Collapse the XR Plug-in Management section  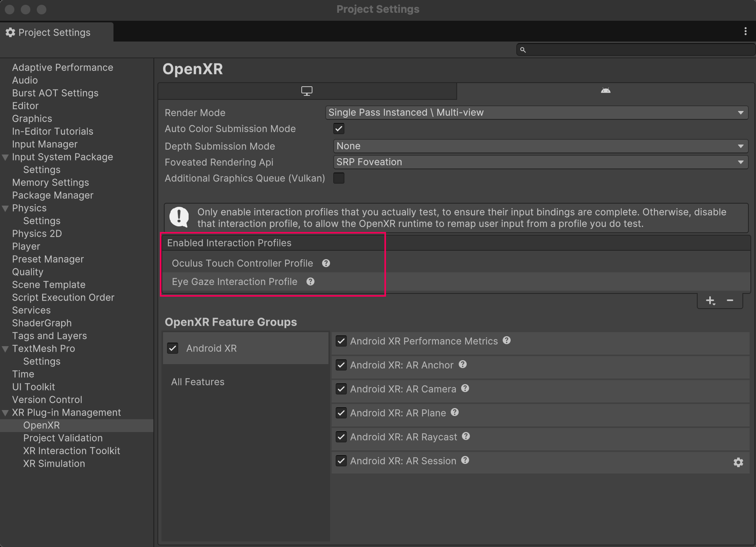click(x=6, y=412)
